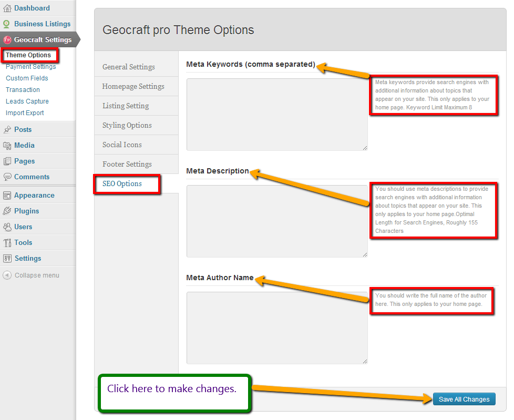
Task: Open the Dashboard menu
Action: (32, 8)
